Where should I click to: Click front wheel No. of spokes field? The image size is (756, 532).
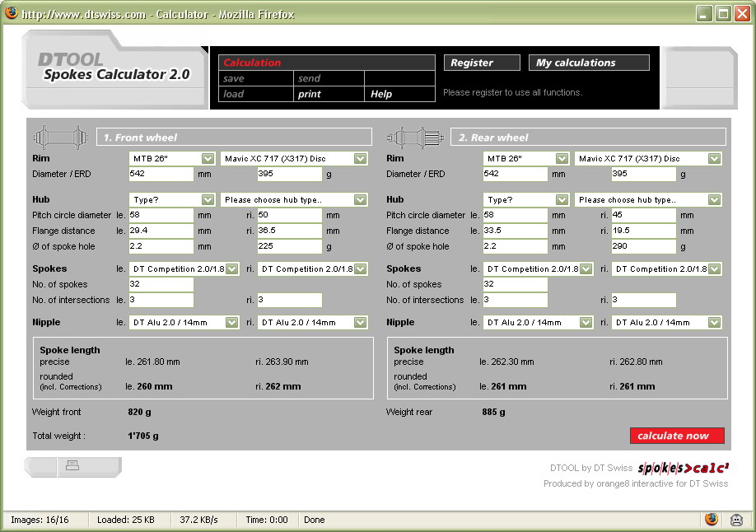161,284
